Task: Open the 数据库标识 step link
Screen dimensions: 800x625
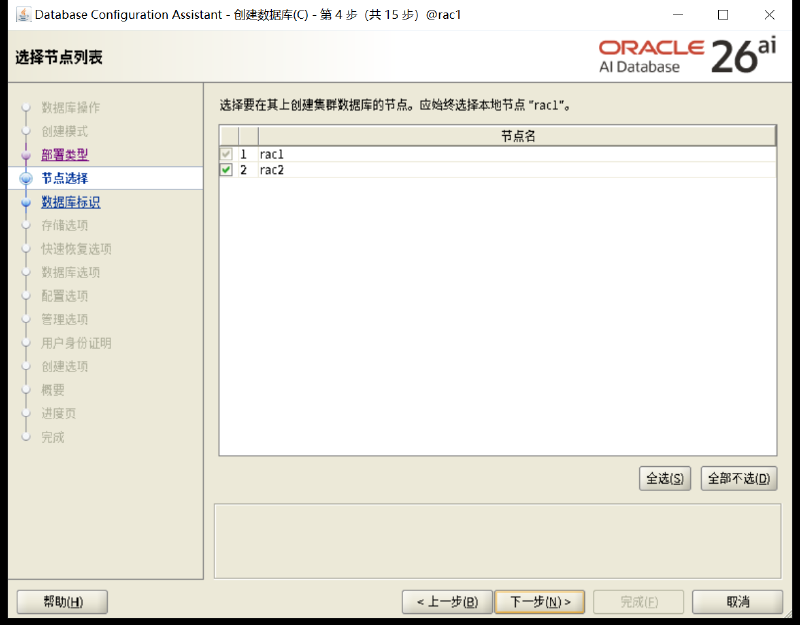Action: click(70, 202)
